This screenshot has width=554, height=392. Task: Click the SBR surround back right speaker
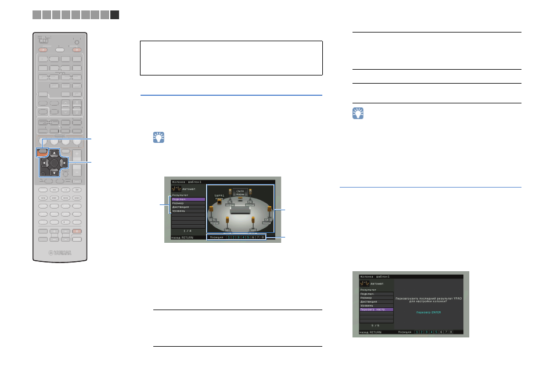253,222
